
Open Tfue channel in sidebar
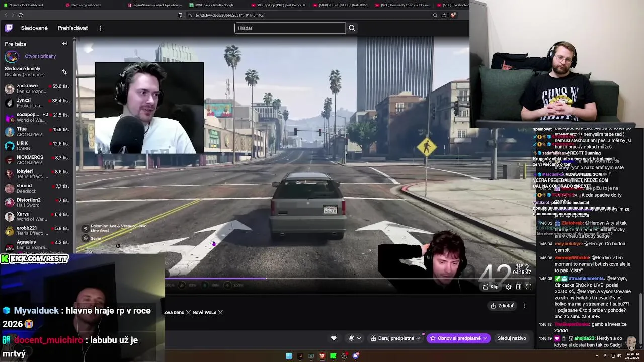point(37,132)
